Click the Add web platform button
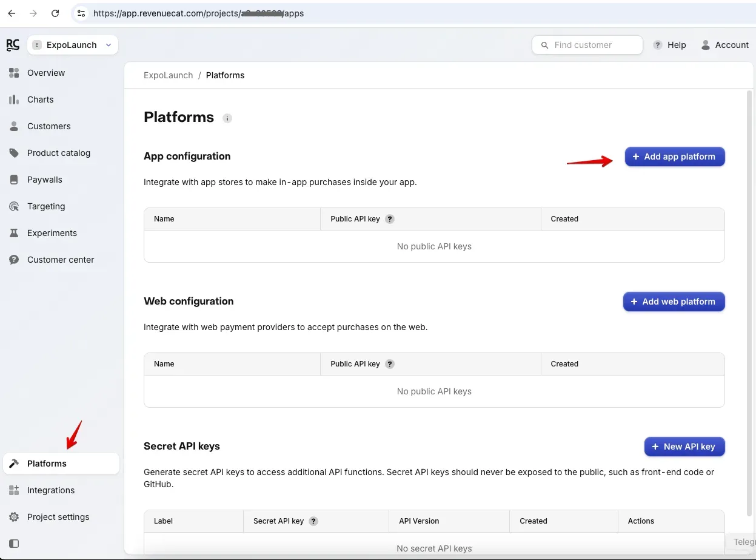The image size is (756, 560). [x=674, y=302]
